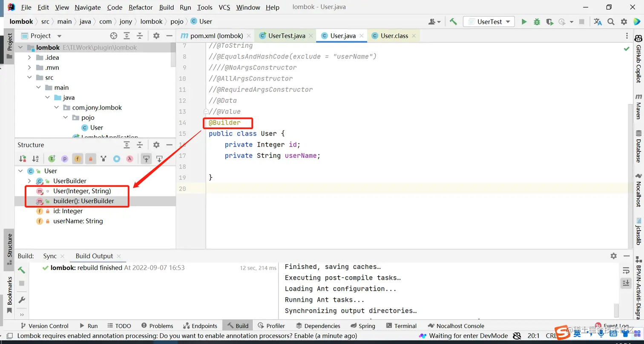Open the code-with-me user dropdown
This screenshot has height=344, width=644.
coord(434,22)
